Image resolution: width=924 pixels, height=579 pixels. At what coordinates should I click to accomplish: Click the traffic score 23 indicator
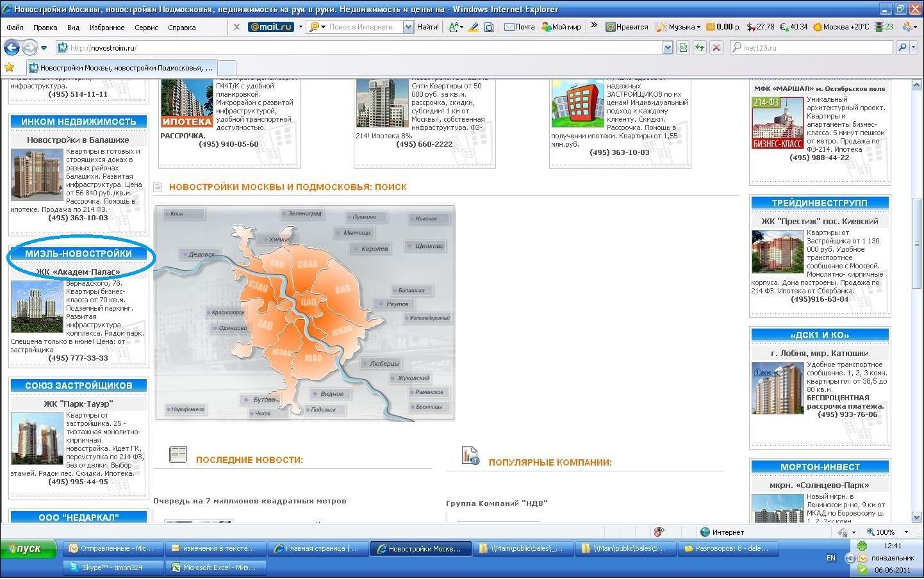(884, 27)
